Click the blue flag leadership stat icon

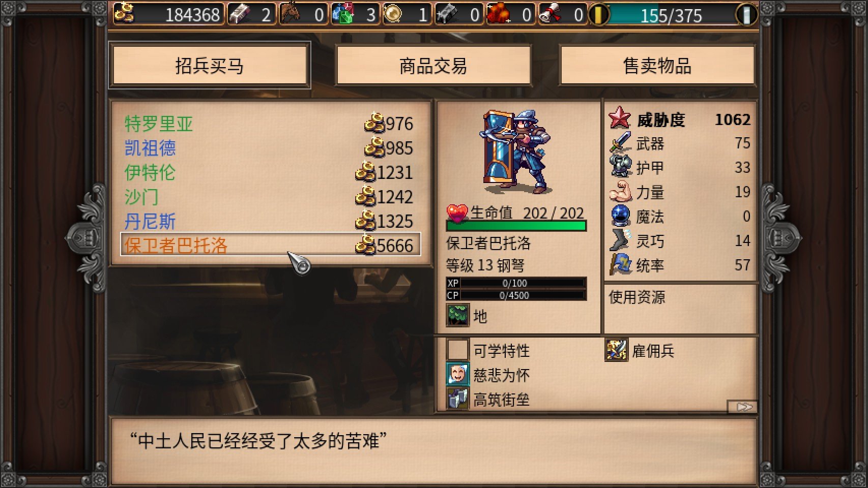pyautogui.click(x=620, y=265)
